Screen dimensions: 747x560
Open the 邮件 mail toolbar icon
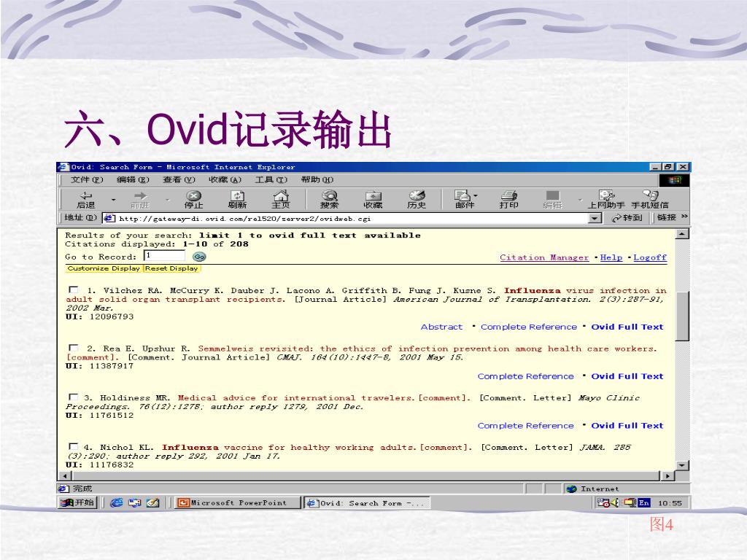tap(464, 200)
